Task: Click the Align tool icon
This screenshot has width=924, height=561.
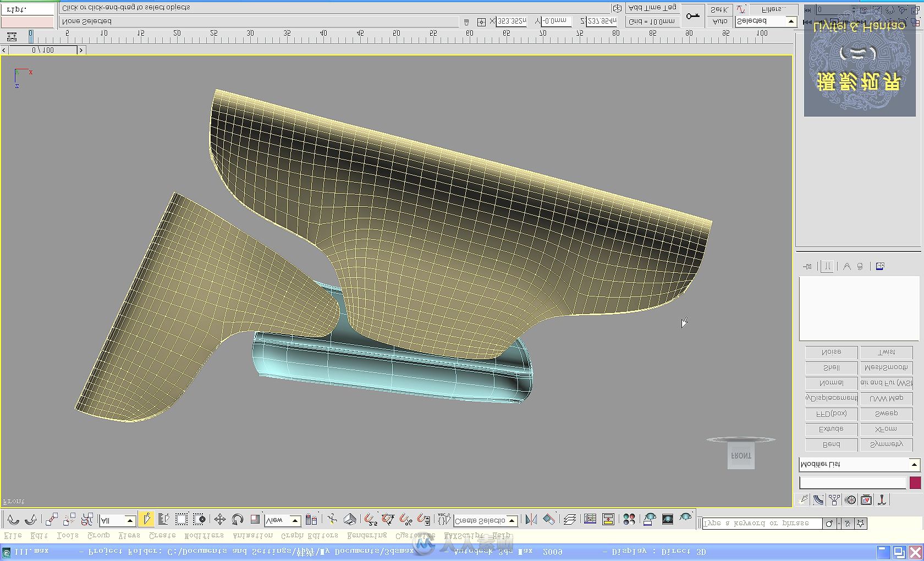Action: [549, 519]
